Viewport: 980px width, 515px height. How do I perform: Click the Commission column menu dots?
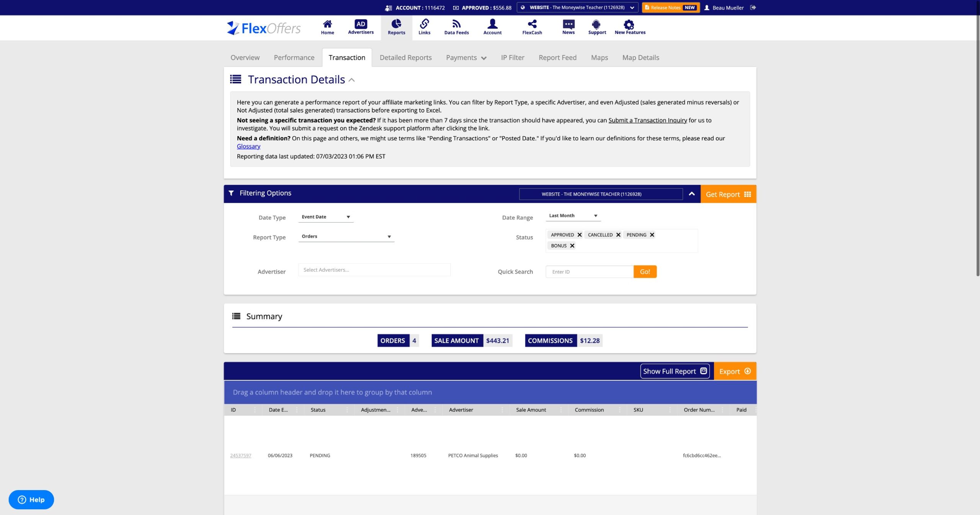click(x=620, y=410)
